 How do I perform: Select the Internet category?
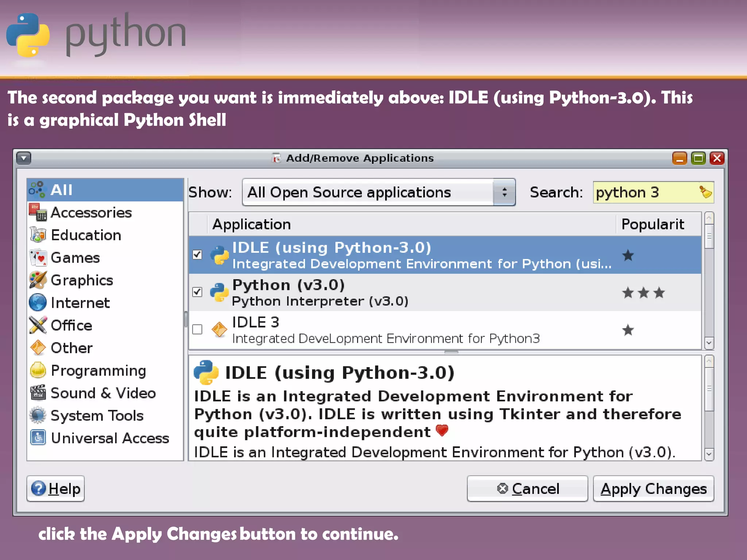tap(105, 303)
